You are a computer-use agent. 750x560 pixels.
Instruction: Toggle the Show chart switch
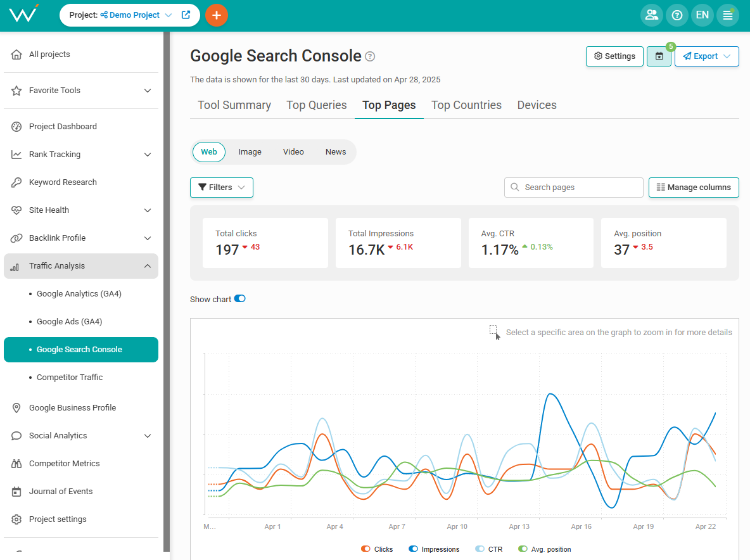click(239, 299)
